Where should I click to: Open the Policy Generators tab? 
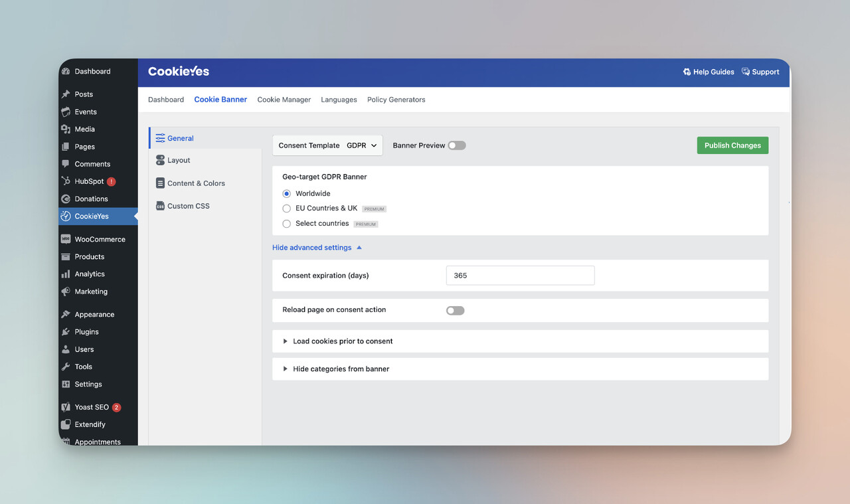(396, 100)
